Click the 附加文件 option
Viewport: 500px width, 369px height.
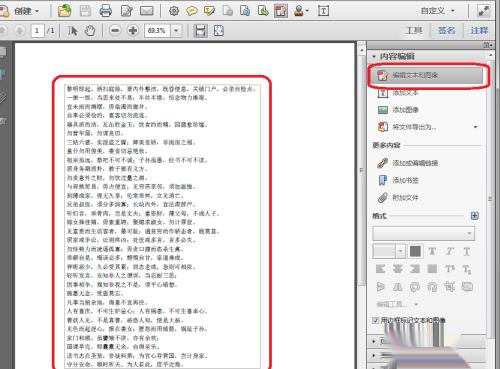pos(405,198)
